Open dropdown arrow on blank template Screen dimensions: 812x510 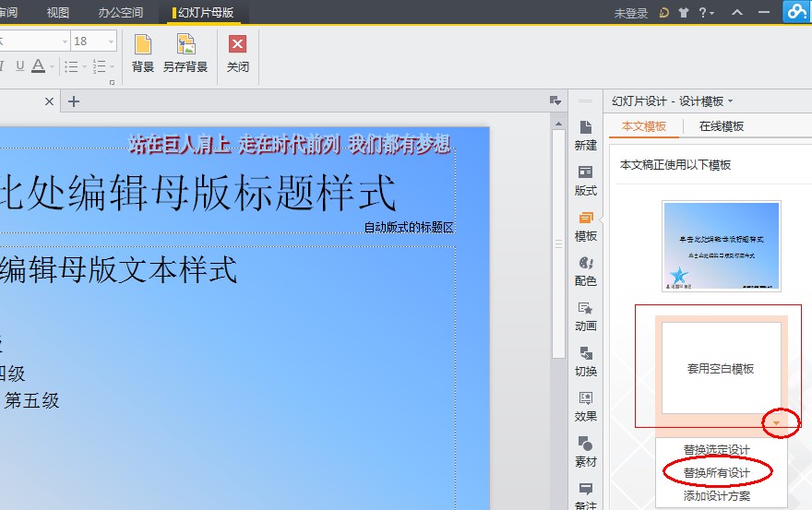776,423
